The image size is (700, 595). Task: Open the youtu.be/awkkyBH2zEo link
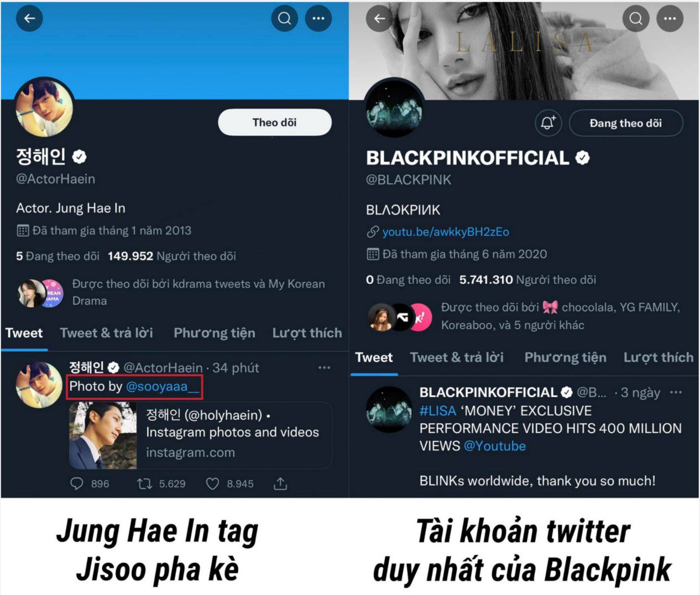[x=446, y=231]
